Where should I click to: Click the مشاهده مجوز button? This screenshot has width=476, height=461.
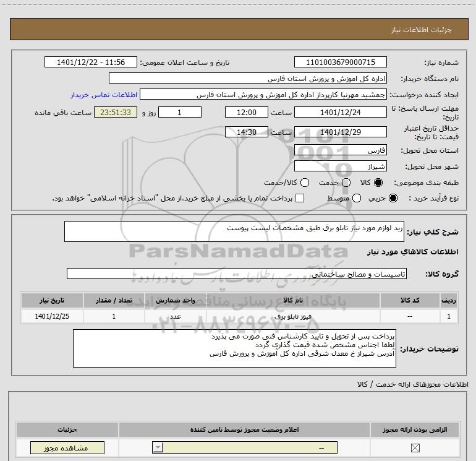(67, 447)
